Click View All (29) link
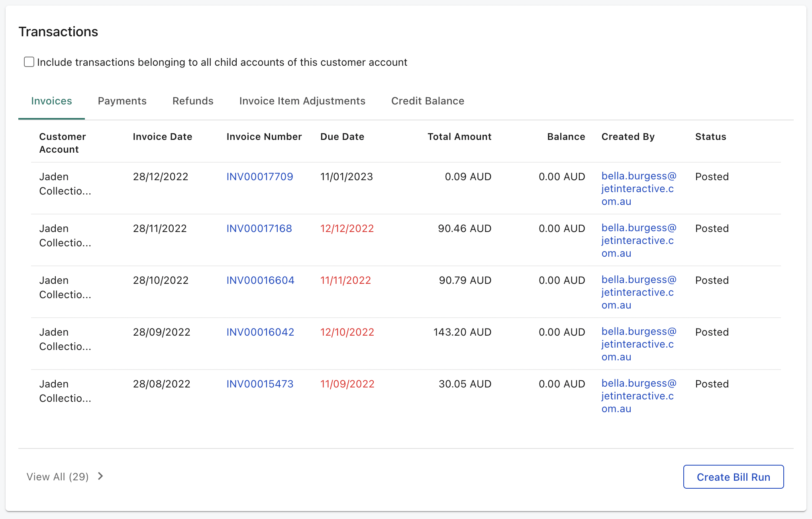The height and width of the screenshot is (519, 812). [x=58, y=477]
